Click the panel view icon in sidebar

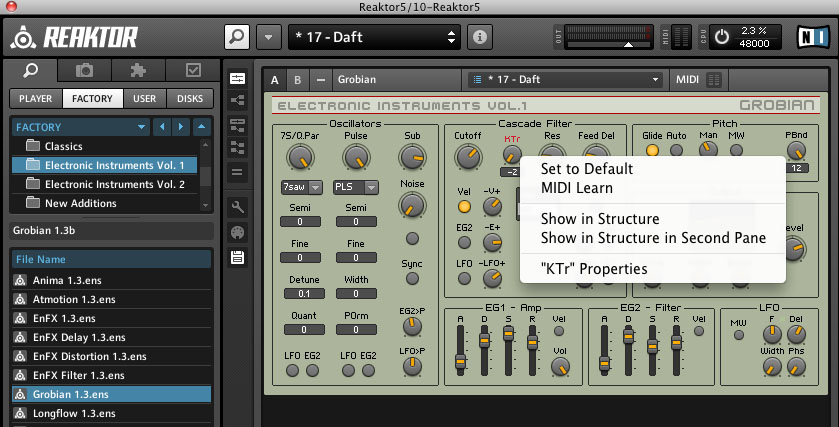point(238,78)
